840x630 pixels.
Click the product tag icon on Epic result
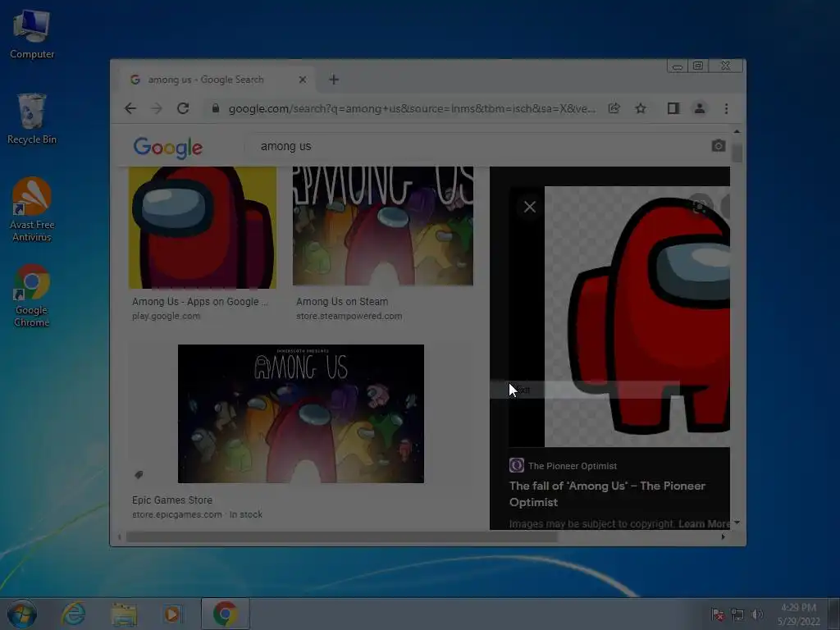(139, 475)
